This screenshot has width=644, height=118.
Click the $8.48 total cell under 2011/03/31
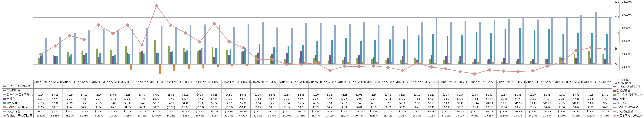41,111
